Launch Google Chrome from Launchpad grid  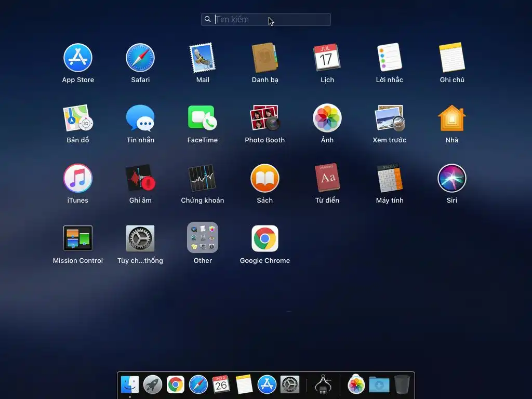[x=264, y=238]
